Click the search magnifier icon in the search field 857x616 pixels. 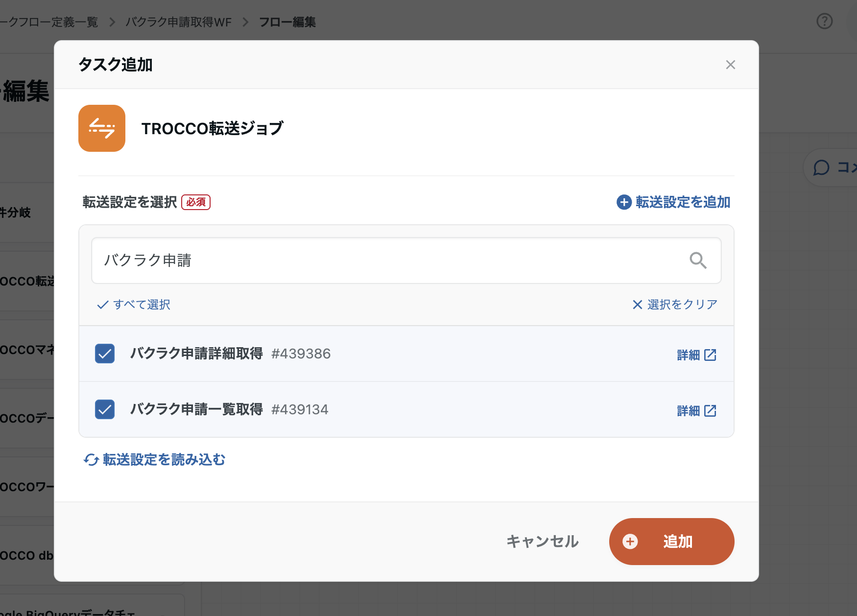698,260
